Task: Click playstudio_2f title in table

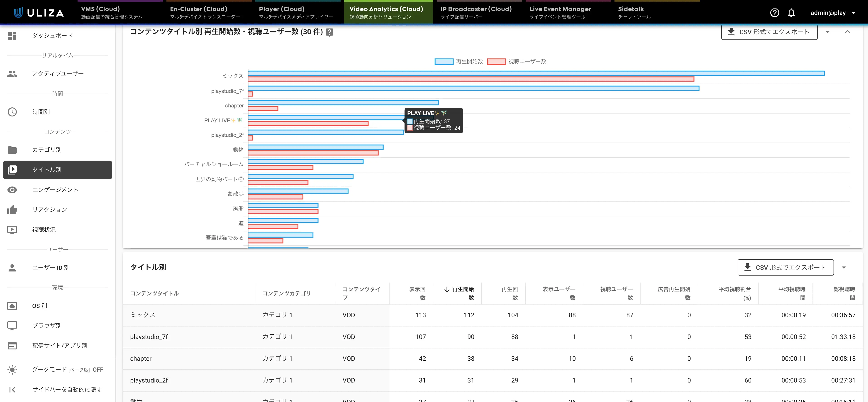Action: point(149,380)
